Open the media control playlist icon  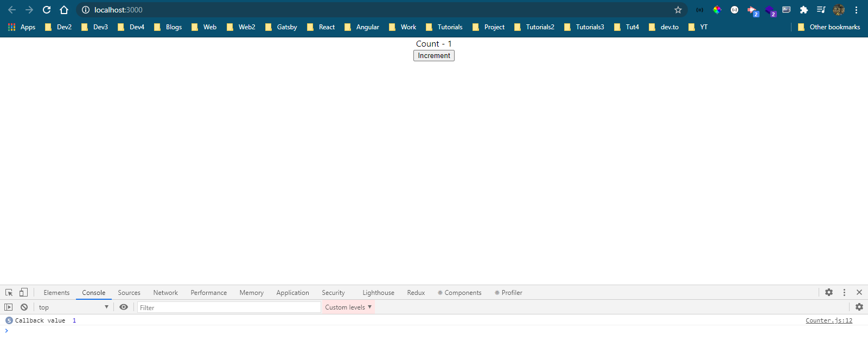(x=821, y=10)
